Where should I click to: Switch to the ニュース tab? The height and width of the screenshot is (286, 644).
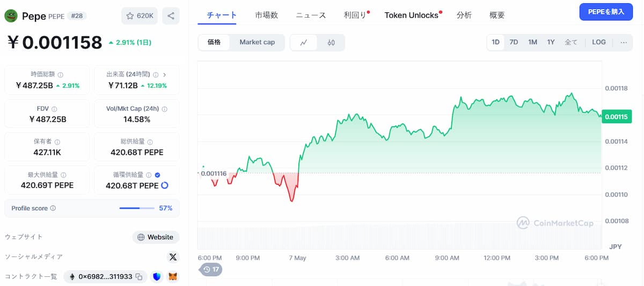[x=311, y=15]
